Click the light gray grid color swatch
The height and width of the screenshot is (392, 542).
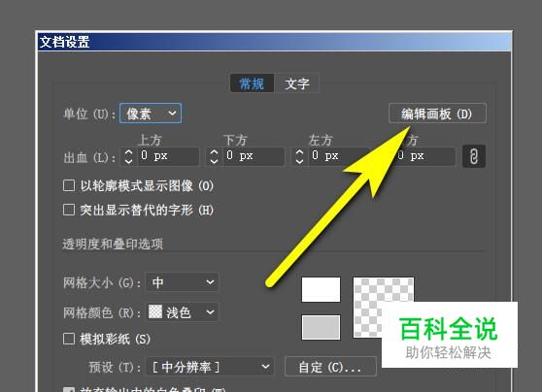pyautogui.click(x=321, y=327)
